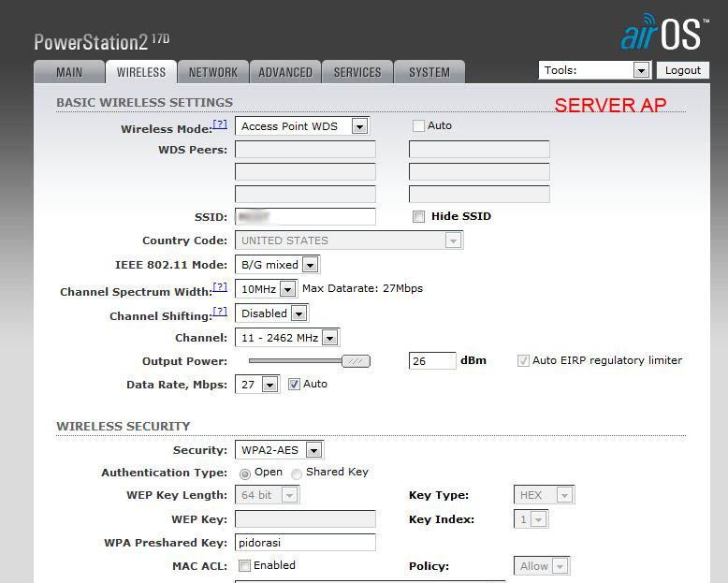Open the Tools dropdown menu

tap(595, 70)
